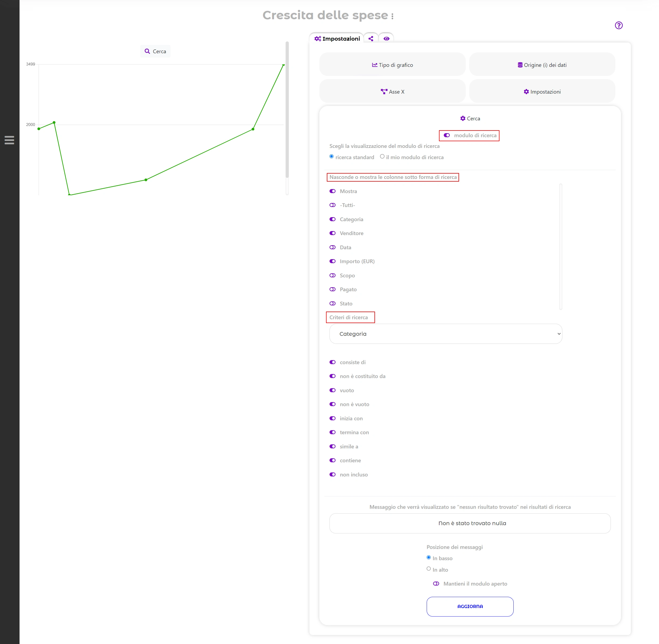Click the hamburger menu icon on left sidebar
Viewport: 659px width, 644px height.
coord(9,140)
